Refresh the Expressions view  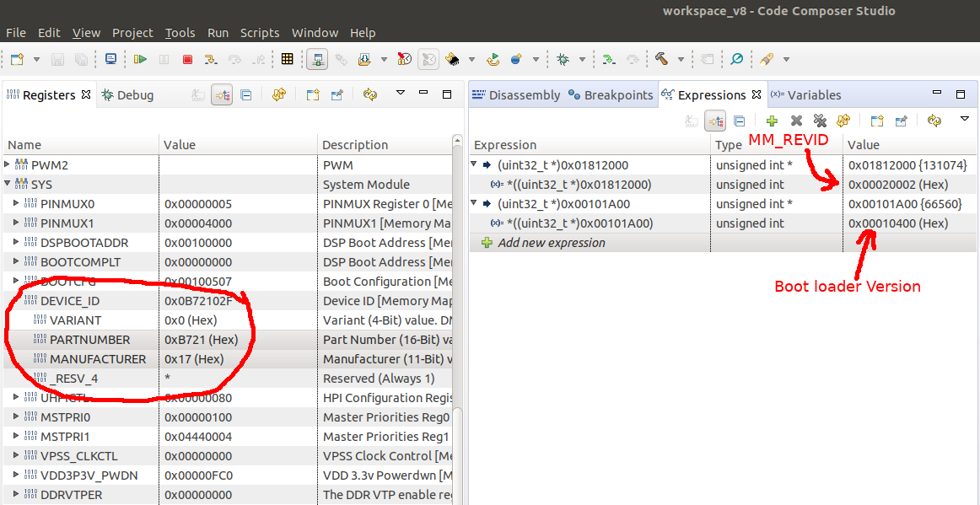pyautogui.click(x=843, y=121)
